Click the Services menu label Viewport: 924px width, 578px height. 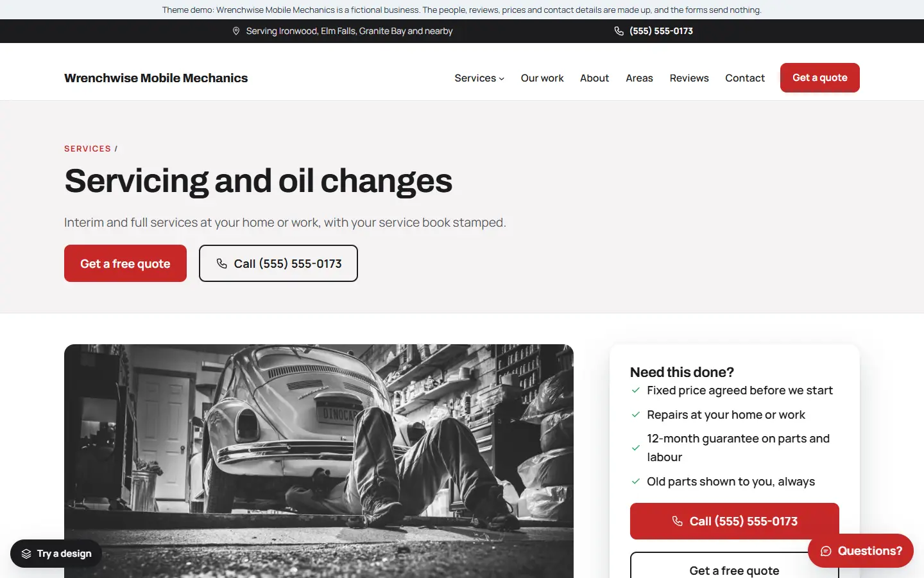click(475, 78)
